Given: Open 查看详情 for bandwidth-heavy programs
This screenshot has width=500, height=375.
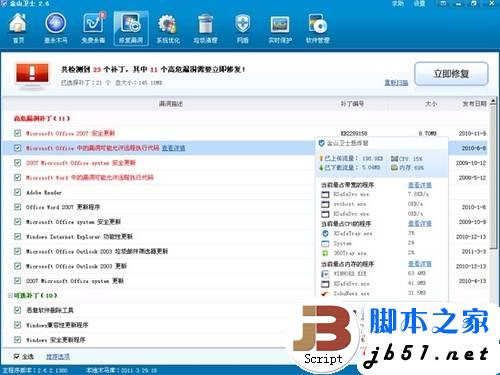Looking at the screenshot, I should [420, 185].
